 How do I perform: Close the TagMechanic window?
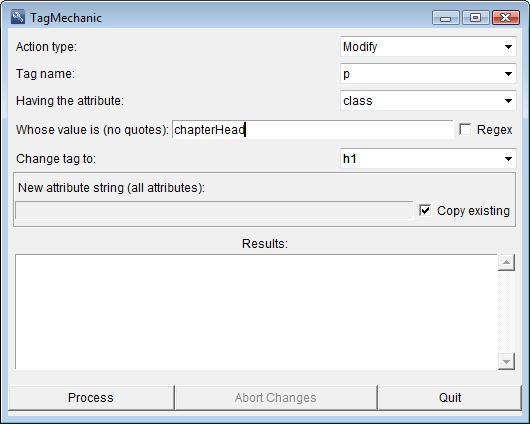[x=506, y=18]
